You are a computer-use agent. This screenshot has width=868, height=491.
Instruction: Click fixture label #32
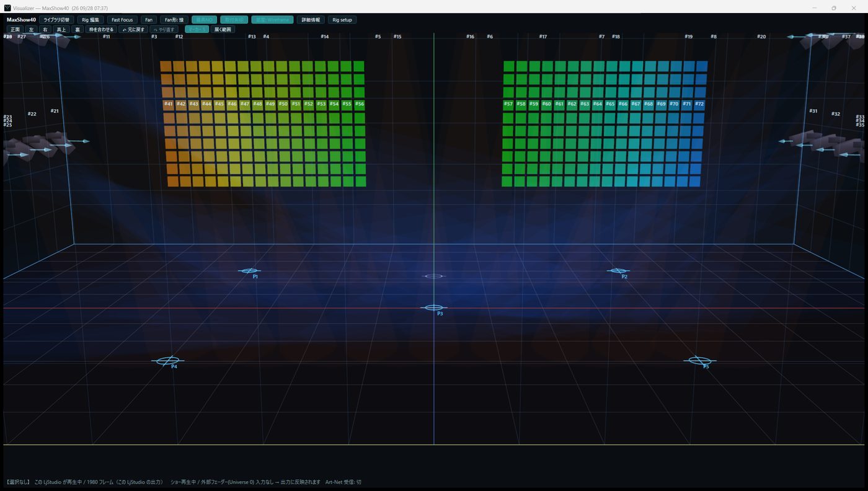(x=836, y=114)
